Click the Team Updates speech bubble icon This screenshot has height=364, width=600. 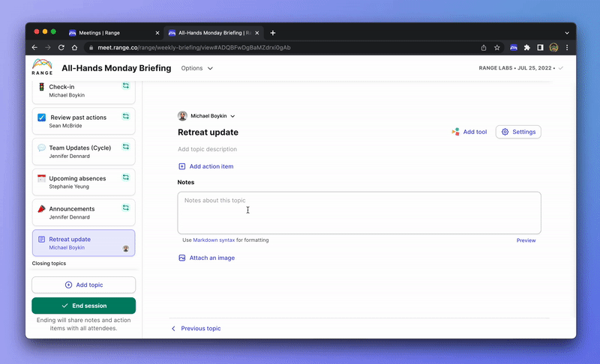click(41, 148)
